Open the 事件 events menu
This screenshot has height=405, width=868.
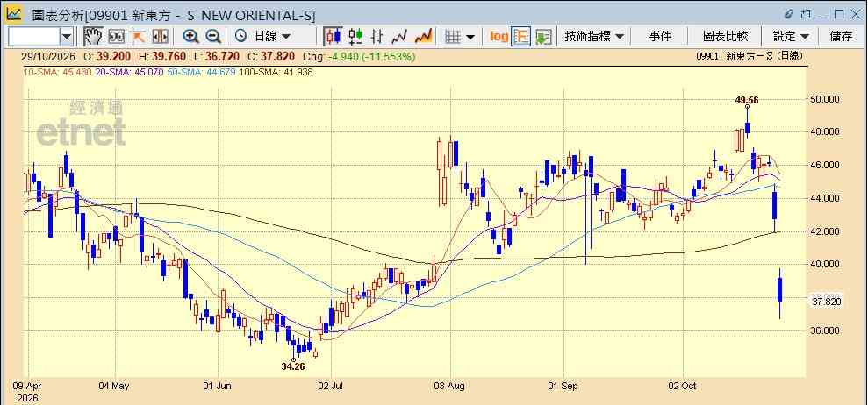click(660, 37)
